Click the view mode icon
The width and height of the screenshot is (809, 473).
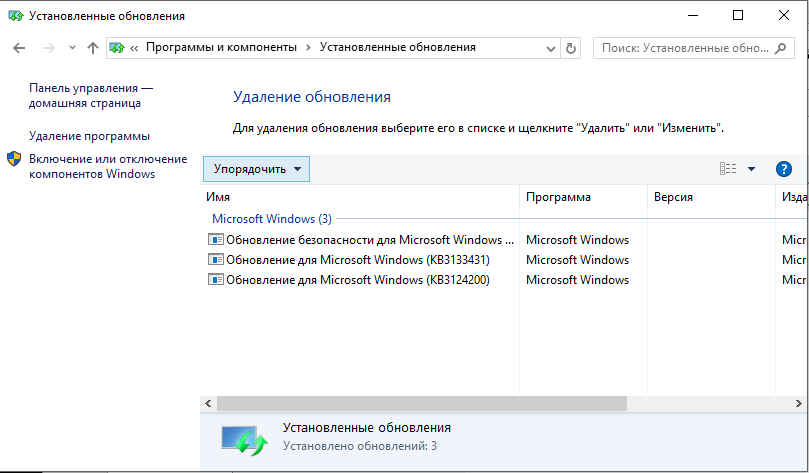tap(728, 169)
